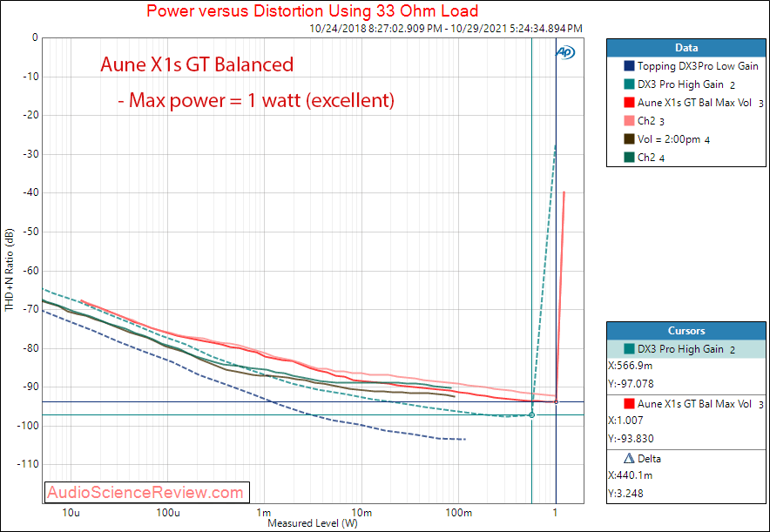This screenshot has height=532, width=770.
Task: Click the THD+N Ratio (dB) axis title
Action: [10, 270]
